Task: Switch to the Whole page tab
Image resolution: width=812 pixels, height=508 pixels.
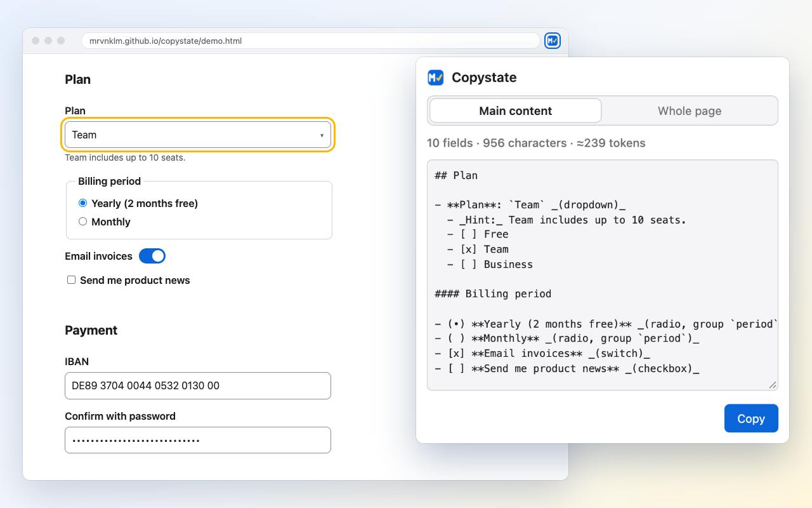Action: [690, 111]
